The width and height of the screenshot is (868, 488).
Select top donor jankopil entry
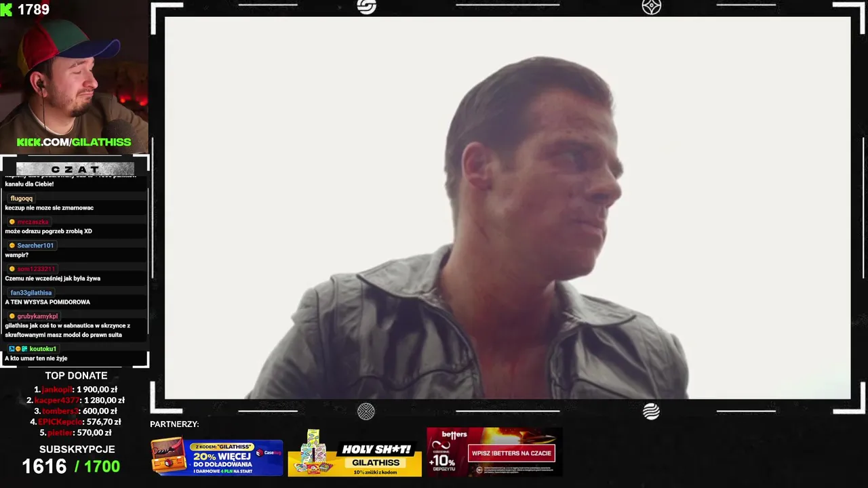[x=76, y=390]
